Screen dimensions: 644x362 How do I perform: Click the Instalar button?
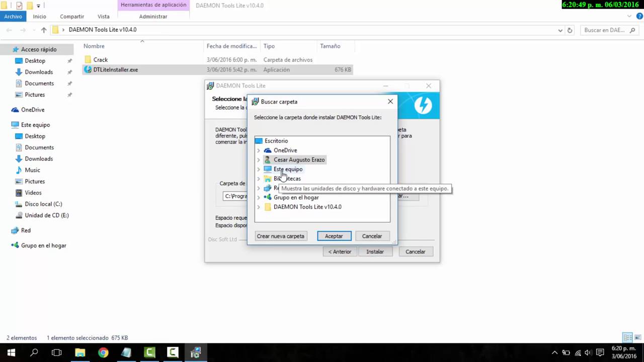pyautogui.click(x=375, y=251)
